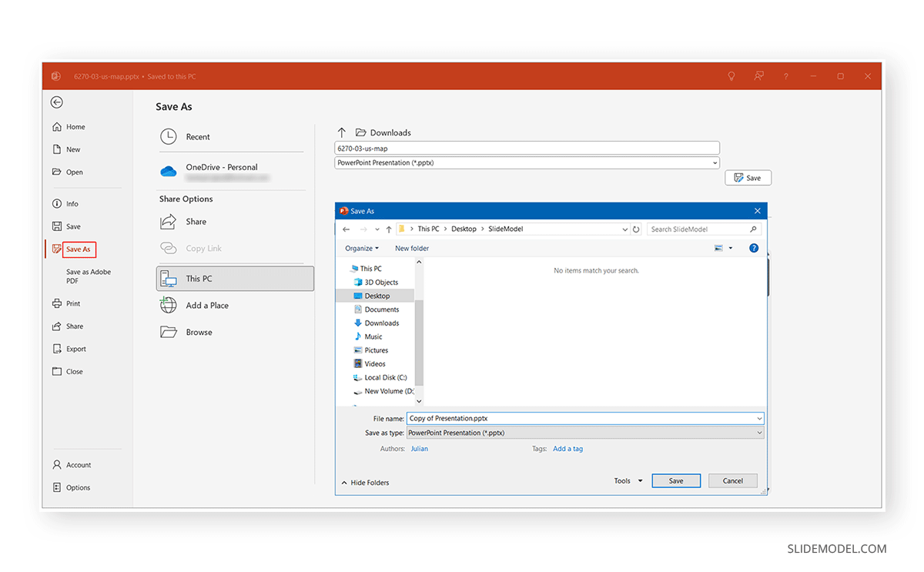
Task: Click the Save button in dialog
Action: pyautogui.click(x=675, y=481)
